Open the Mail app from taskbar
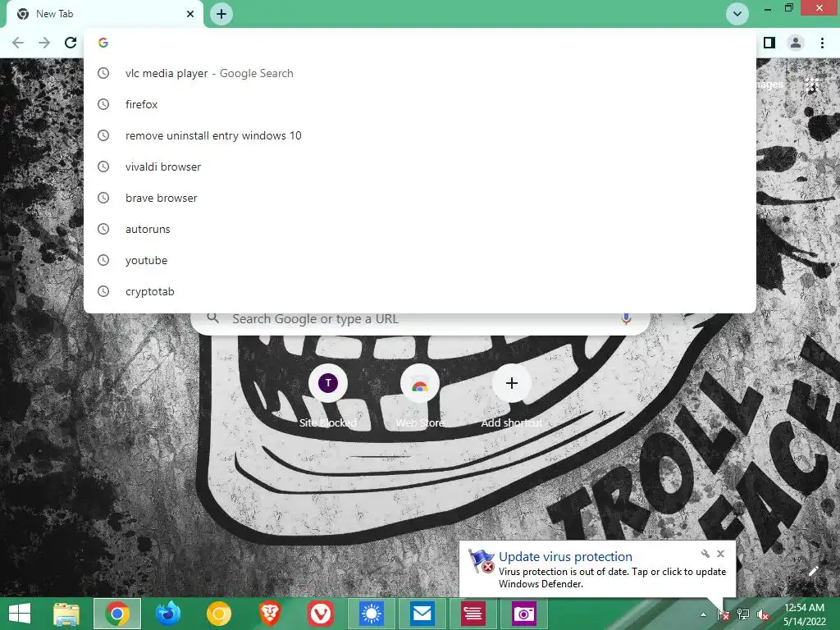Viewport: 840px width, 630px height. pyautogui.click(x=422, y=614)
